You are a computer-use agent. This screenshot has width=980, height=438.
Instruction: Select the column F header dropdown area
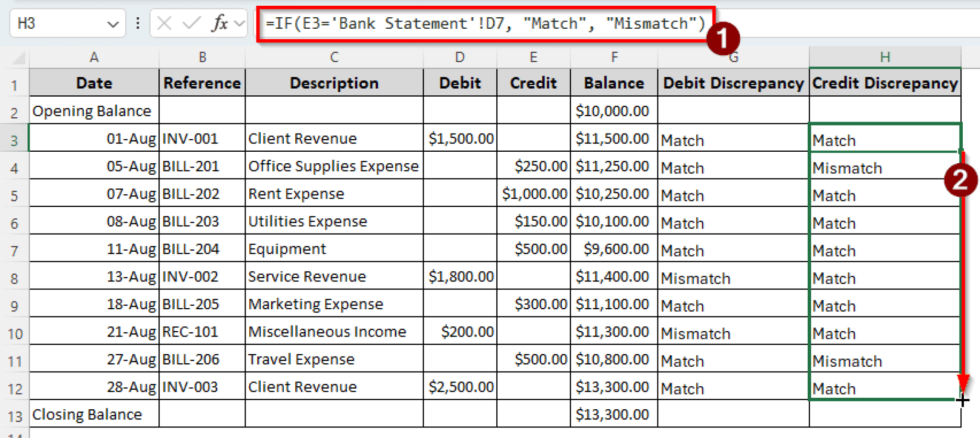pos(614,56)
